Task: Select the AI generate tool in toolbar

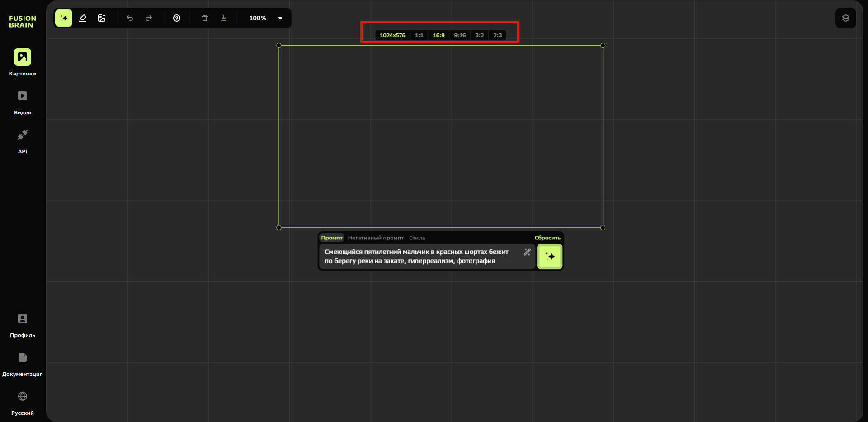Action: [x=64, y=18]
